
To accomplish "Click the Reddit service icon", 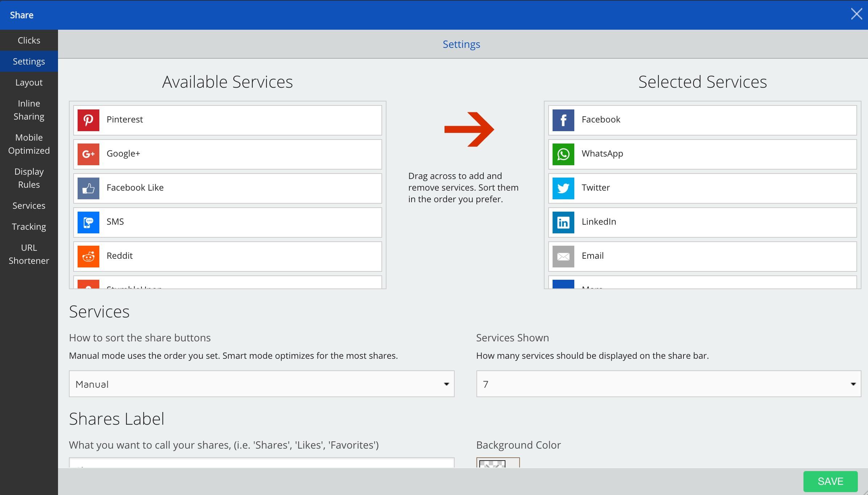I will [x=88, y=256].
